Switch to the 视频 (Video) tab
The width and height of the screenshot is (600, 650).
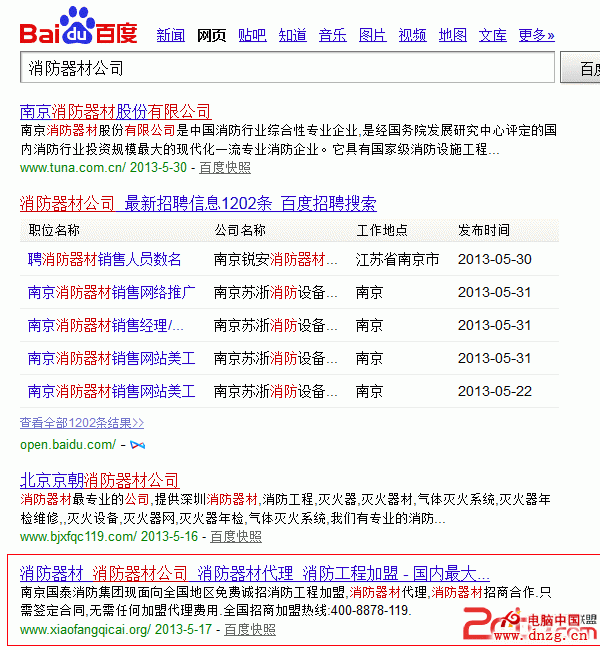[412, 36]
